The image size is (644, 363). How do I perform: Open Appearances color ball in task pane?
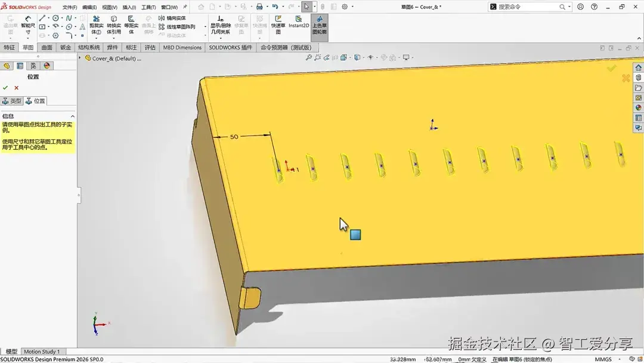coord(638,107)
